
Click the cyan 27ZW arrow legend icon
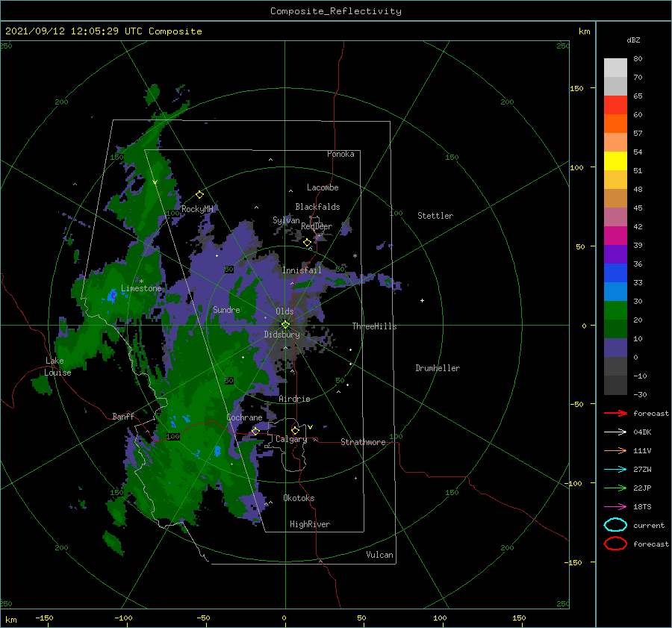point(615,470)
